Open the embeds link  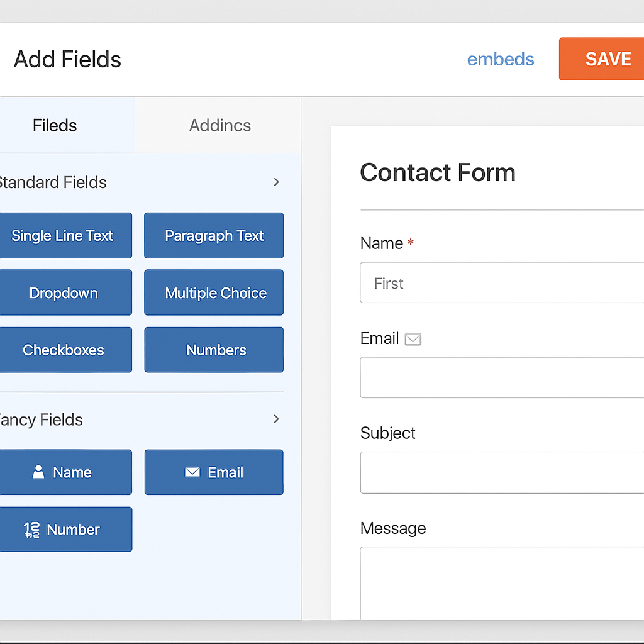pyautogui.click(x=500, y=59)
